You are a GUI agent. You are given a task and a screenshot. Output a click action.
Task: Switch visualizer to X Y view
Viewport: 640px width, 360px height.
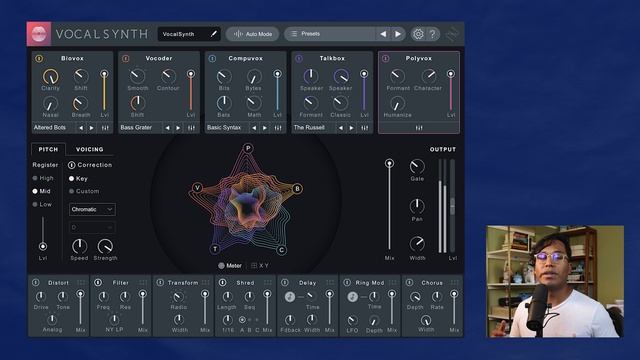coord(260,266)
